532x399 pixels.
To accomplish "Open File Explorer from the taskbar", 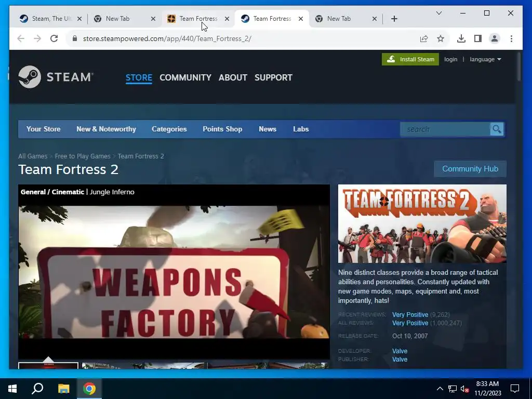I will [x=63, y=389].
